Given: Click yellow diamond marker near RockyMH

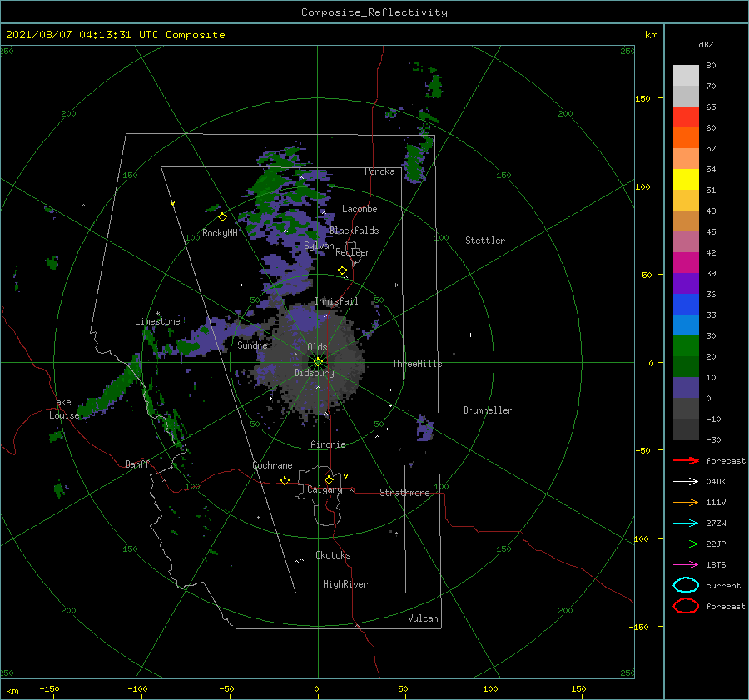Looking at the screenshot, I should [x=222, y=217].
